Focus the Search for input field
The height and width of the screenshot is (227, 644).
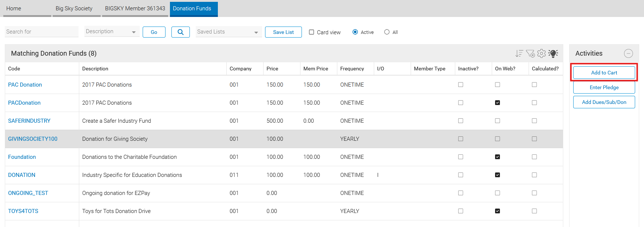coord(42,32)
